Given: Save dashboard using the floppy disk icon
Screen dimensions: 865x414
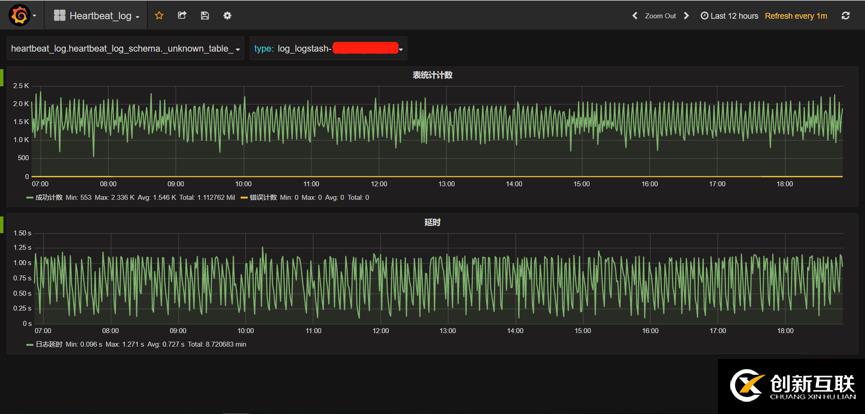Looking at the screenshot, I should click(205, 16).
